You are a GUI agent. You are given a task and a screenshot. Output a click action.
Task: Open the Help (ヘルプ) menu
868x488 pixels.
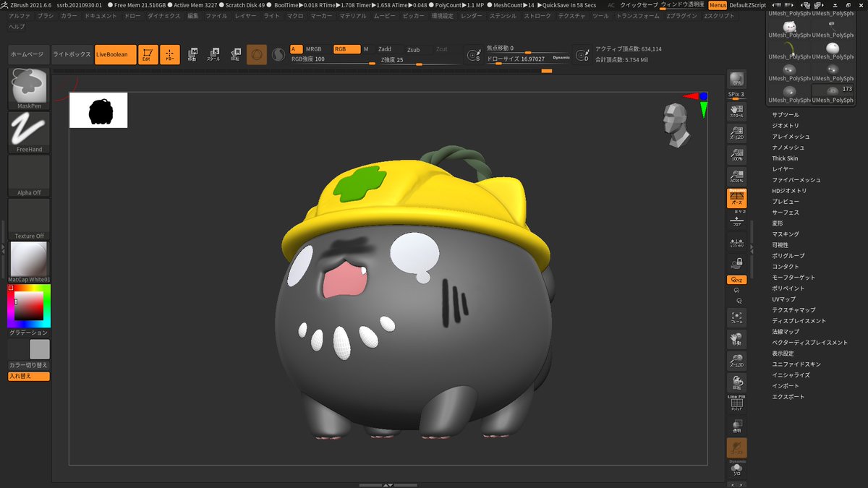click(x=16, y=26)
